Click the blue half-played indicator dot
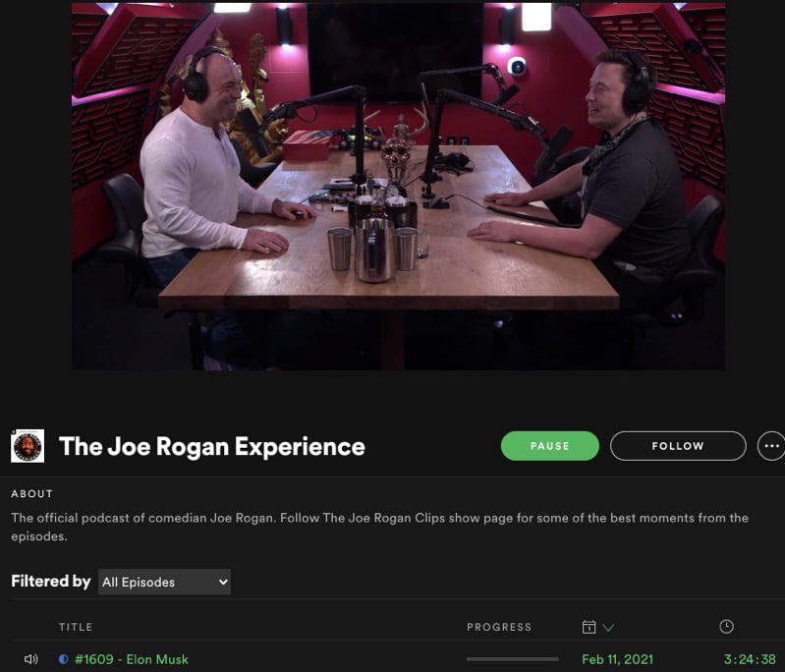 pyautogui.click(x=63, y=659)
